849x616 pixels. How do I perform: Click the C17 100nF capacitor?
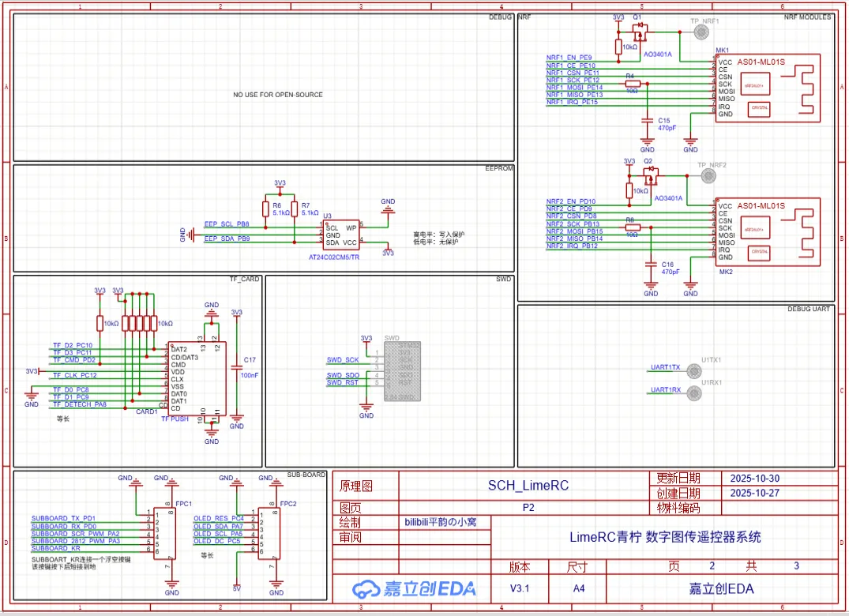pyautogui.click(x=236, y=368)
